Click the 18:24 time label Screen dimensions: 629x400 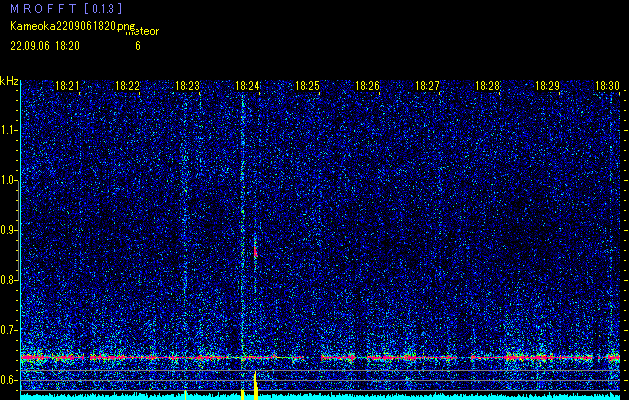pos(247,86)
